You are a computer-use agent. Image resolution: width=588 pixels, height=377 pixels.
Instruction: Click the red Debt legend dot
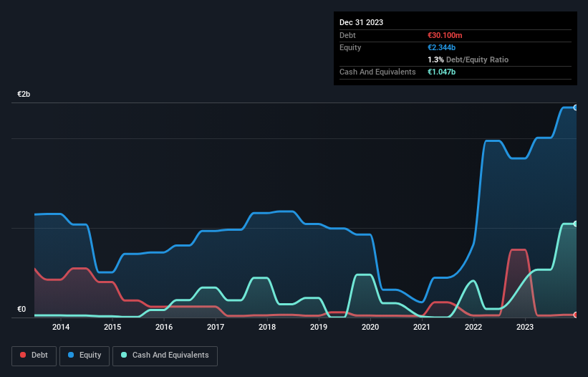click(23, 355)
